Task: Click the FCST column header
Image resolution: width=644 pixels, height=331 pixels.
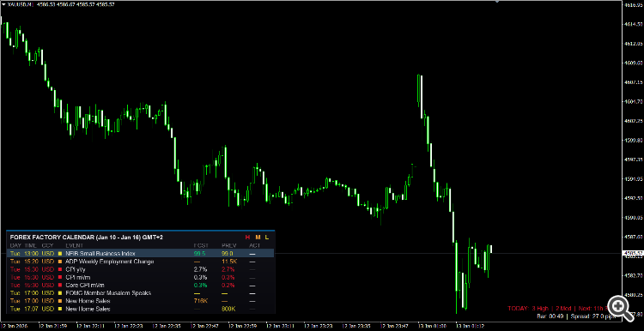Action: coord(201,245)
